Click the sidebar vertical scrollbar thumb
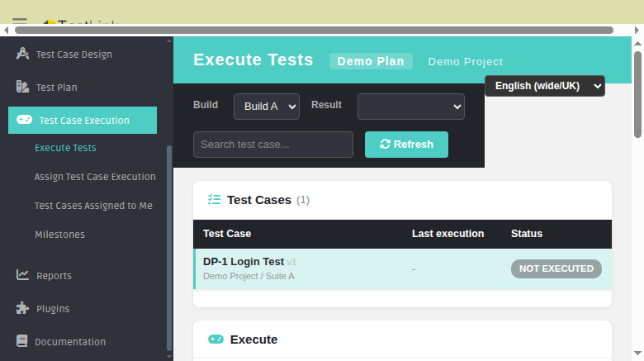644x361 pixels. (x=169, y=248)
